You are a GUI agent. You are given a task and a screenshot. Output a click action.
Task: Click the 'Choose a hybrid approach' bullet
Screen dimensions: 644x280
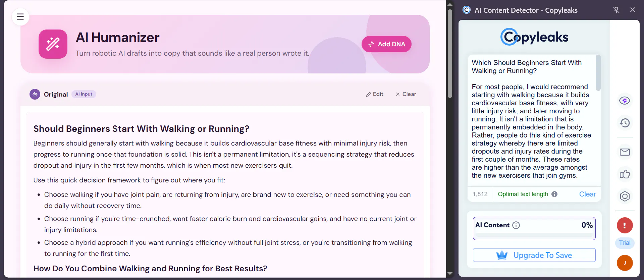tap(228, 248)
